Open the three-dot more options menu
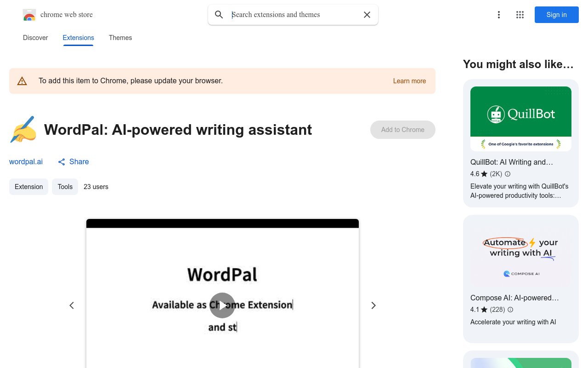Screen dimensions: 588x368 tap(499, 15)
